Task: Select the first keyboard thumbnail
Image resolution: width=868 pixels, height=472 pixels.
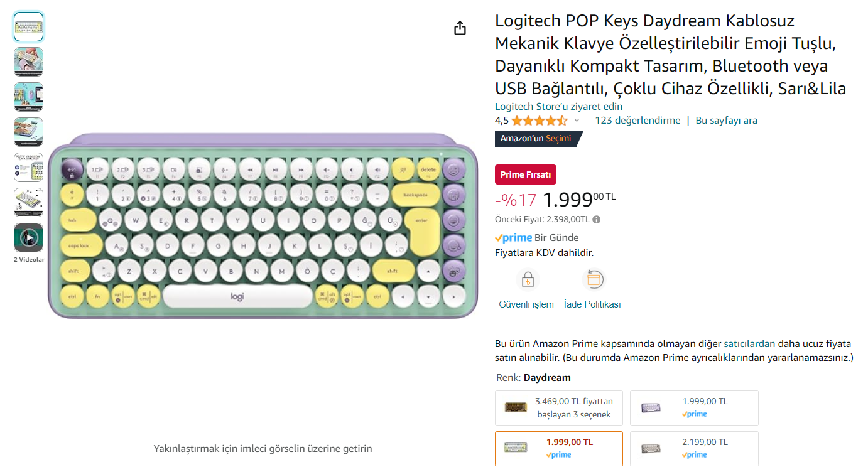Action: [x=28, y=27]
